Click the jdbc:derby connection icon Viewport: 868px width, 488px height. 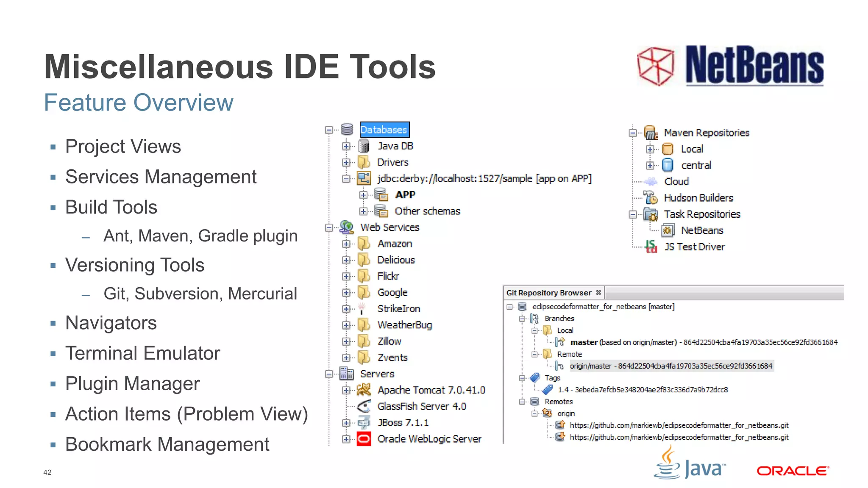click(364, 178)
